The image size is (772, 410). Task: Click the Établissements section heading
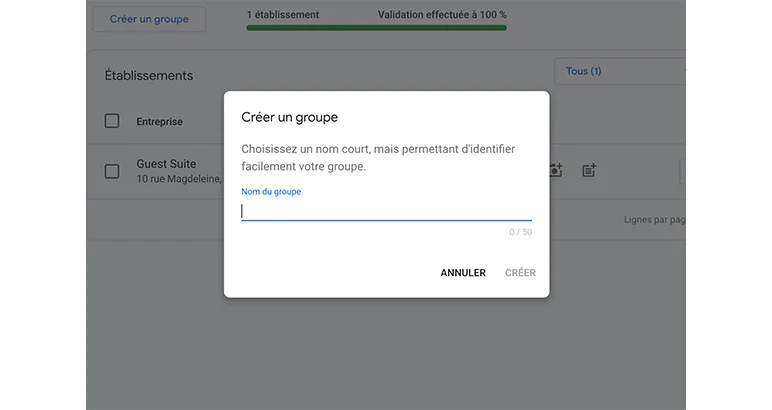[149, 76]
